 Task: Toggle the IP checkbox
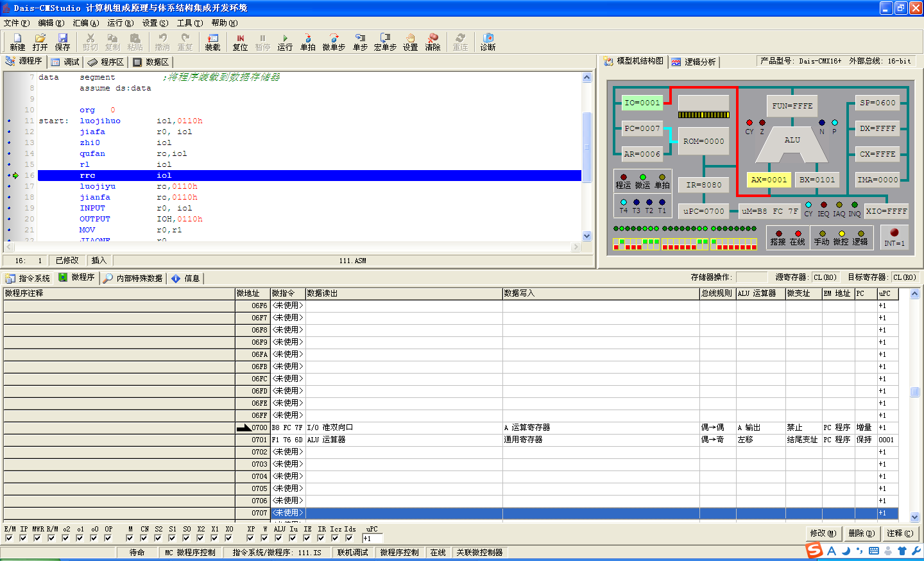(x=23, y=538)
